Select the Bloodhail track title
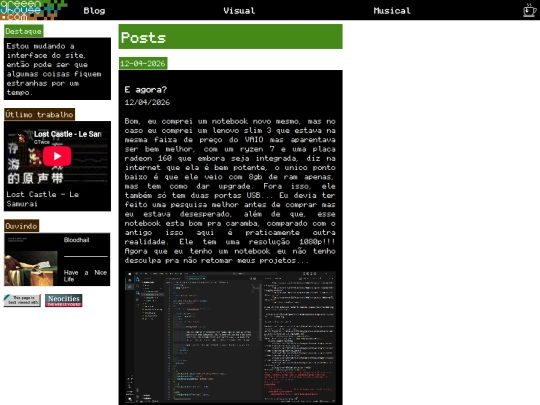540x405 pixels. [x=76, y=240]
